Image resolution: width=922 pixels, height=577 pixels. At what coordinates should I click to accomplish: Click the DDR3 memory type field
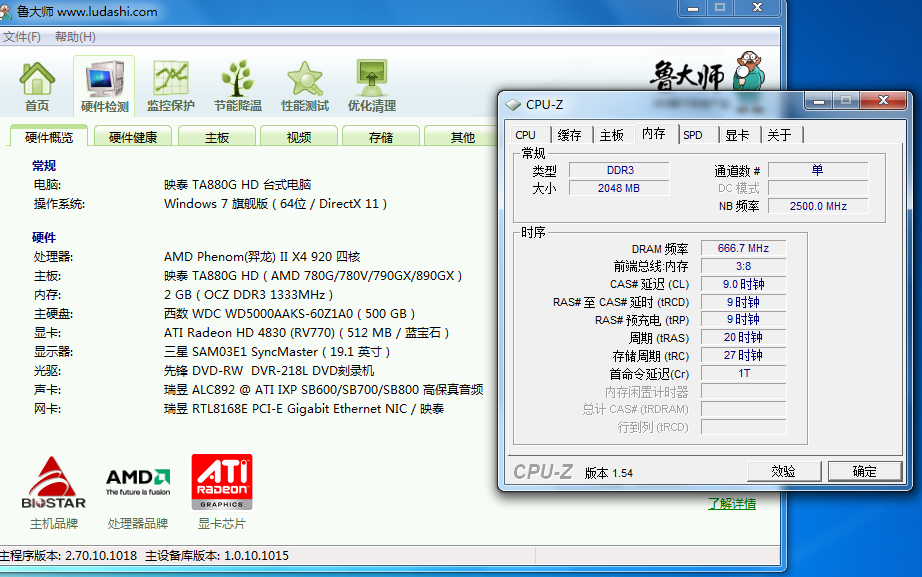(x=620, y=171)
